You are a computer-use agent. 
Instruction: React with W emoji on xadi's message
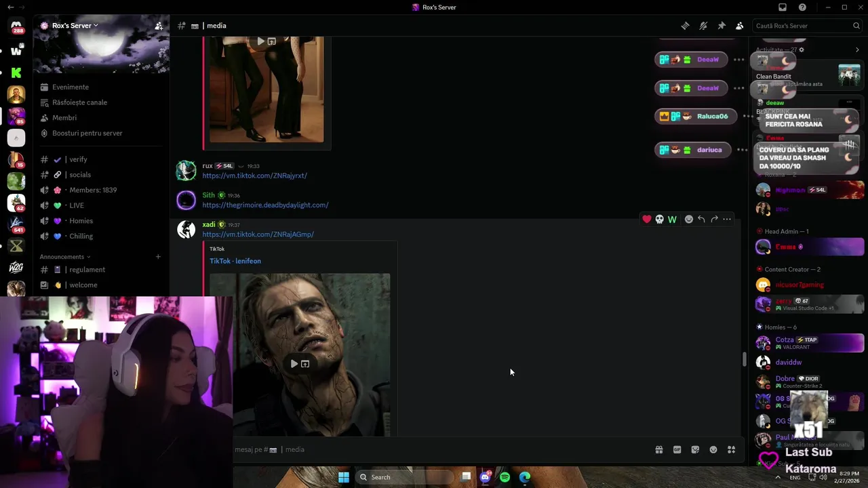click(672, 219)
